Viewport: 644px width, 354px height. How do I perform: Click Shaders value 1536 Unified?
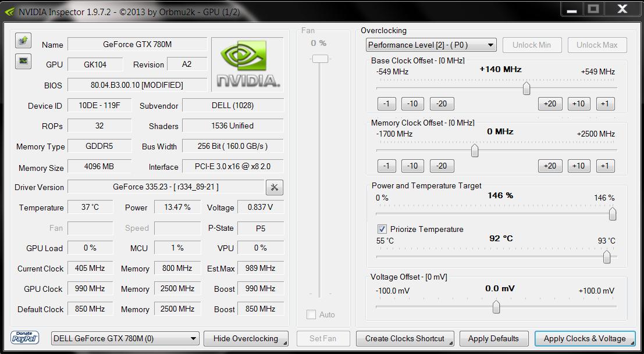pos(233,126)
